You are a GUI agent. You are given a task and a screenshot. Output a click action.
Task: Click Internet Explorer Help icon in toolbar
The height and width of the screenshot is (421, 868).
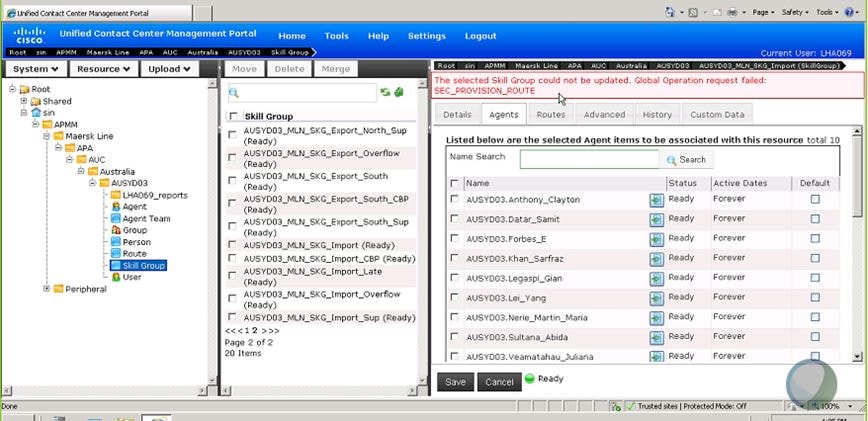(x=850, y=12)
